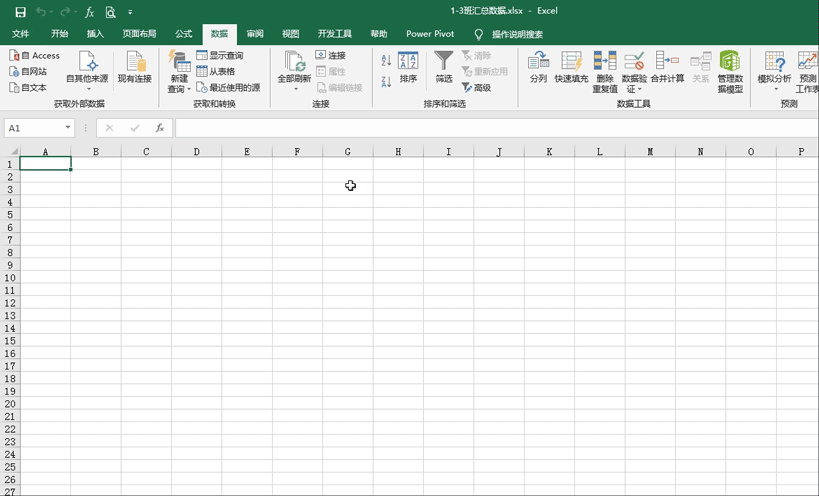Viewport: 819px width, 496px height.
Task: Open the 管理数据模型 icon
Action: [730, 61]
